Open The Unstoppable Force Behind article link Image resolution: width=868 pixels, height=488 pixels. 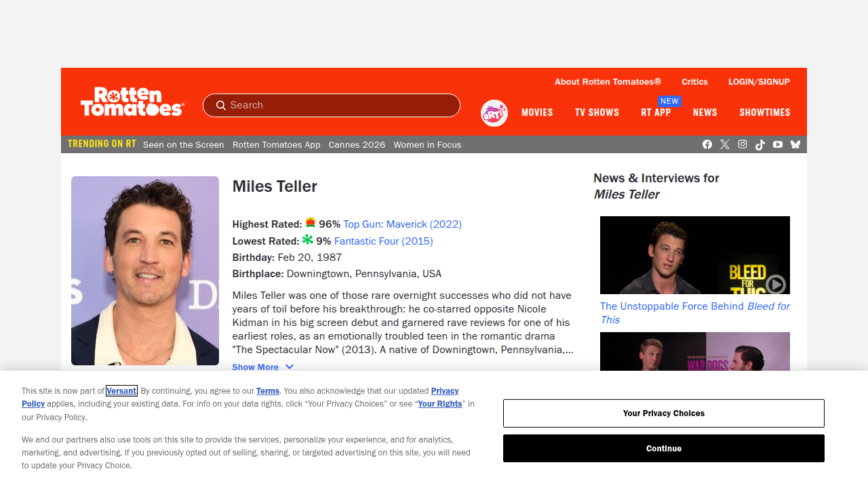694,313
